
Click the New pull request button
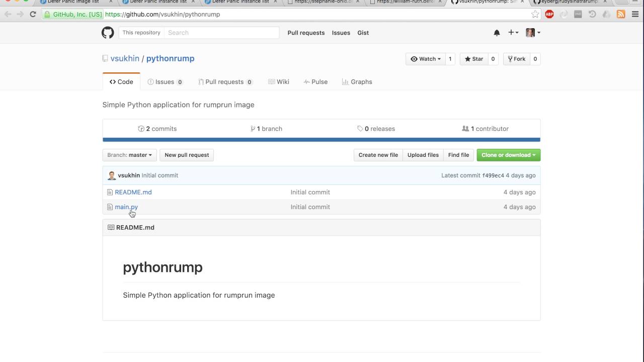[187, 155]
